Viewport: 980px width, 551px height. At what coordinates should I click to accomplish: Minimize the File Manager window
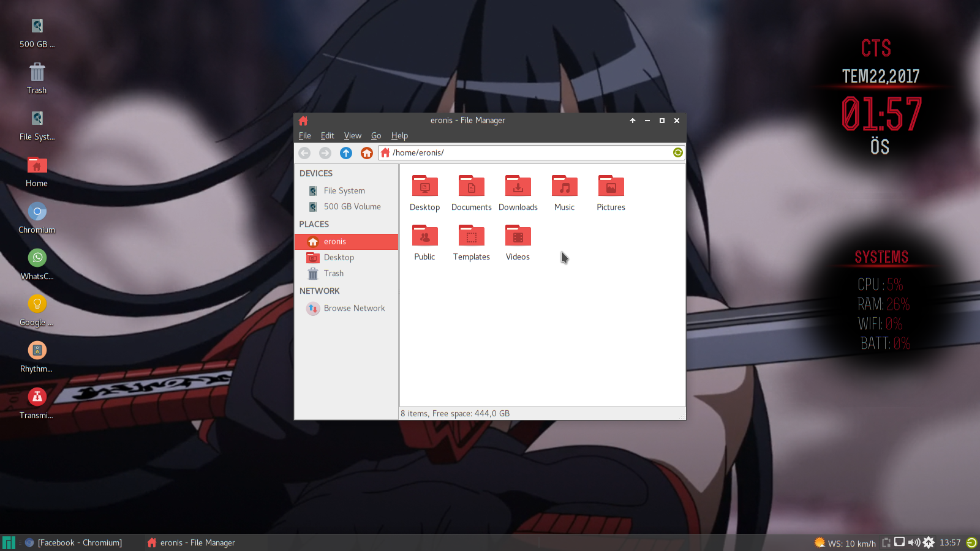(x=647, y=121)
